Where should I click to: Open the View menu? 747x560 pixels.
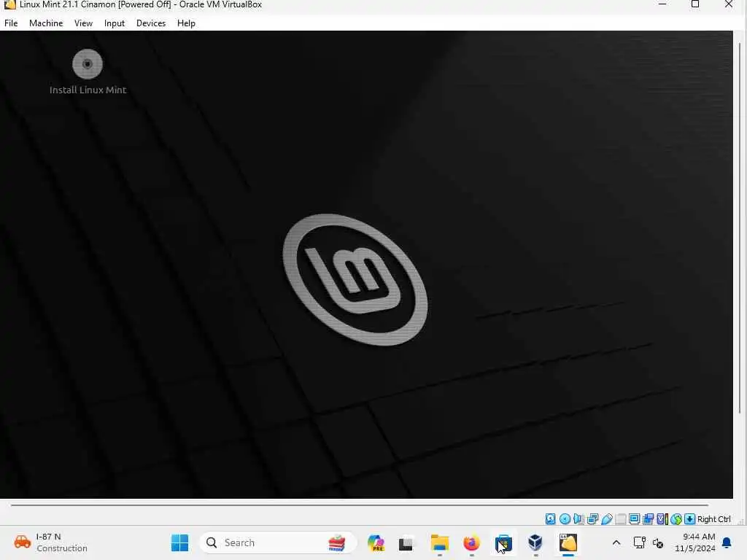coord(83,23)
